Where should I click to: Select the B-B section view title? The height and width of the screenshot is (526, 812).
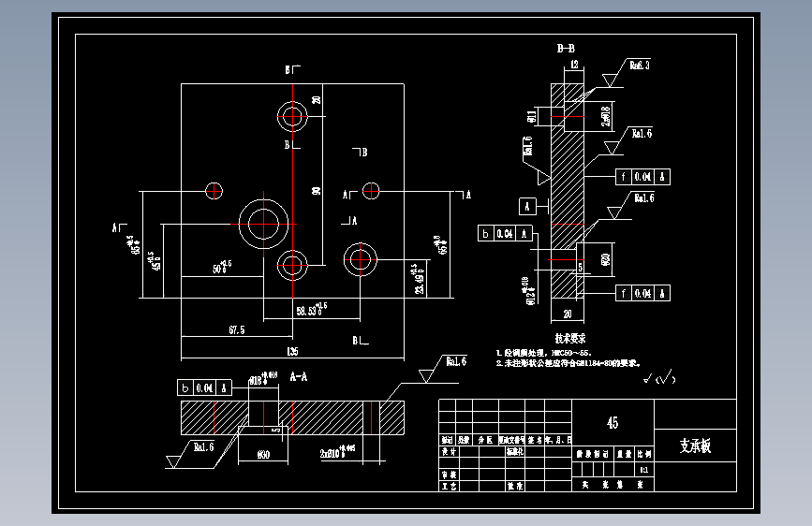(566, 48)
